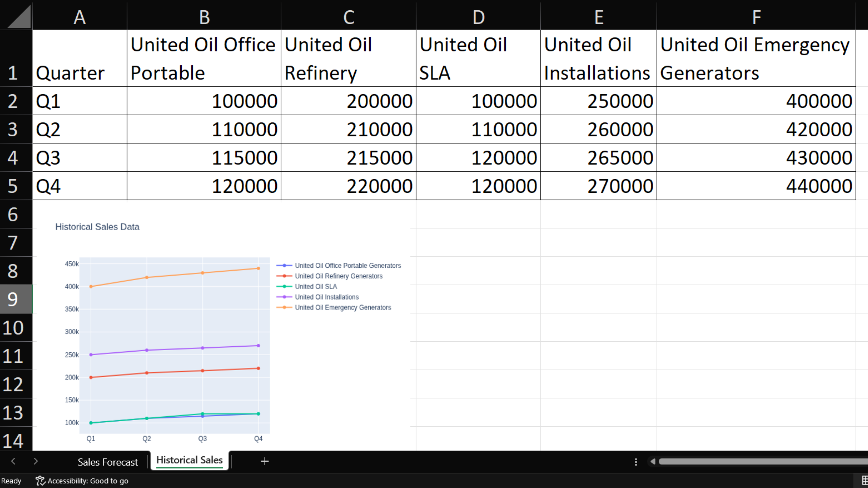Switch to Sales Forecast sheet tab
This screenshot has height=488, width=868.
point(107,462)
